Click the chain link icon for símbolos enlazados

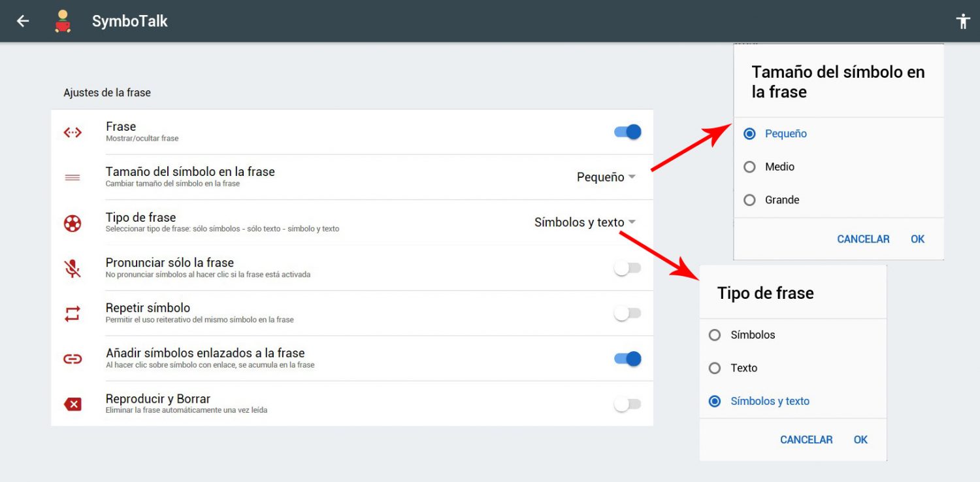[x=73, y=358]
